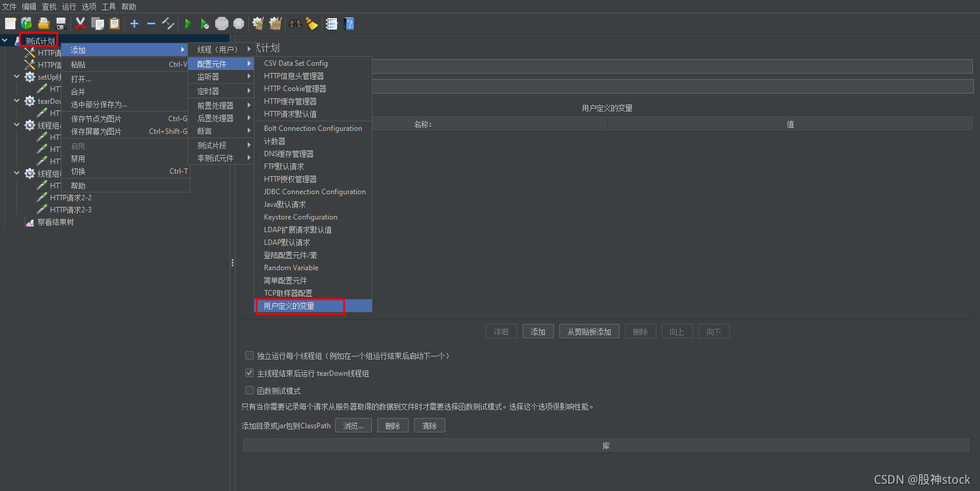
Task: Collapse the 测试计划 root tree node
Action: (5, 40)
